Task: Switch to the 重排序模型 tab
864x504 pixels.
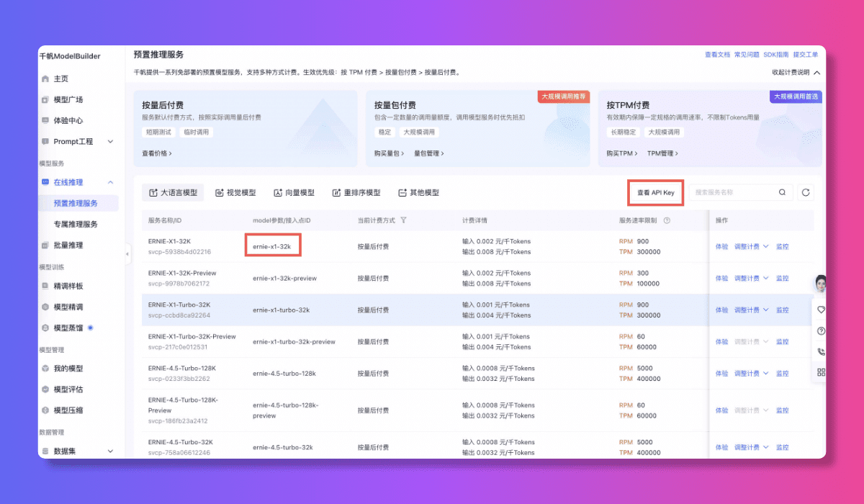Action: (x=356, y=192)
